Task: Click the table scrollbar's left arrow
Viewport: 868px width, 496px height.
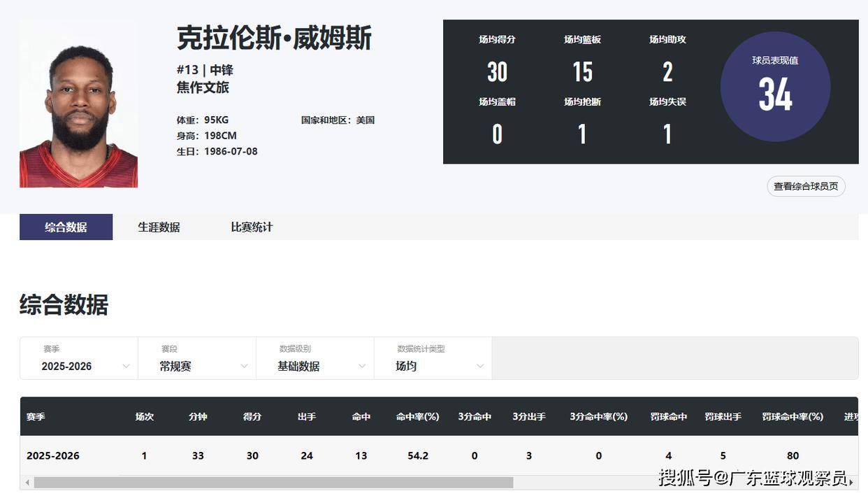Action: click(27, 483)
